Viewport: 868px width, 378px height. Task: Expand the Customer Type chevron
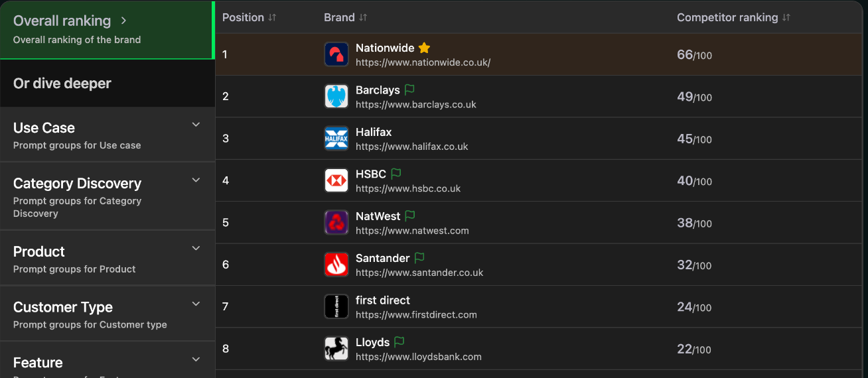coord(196,304)
